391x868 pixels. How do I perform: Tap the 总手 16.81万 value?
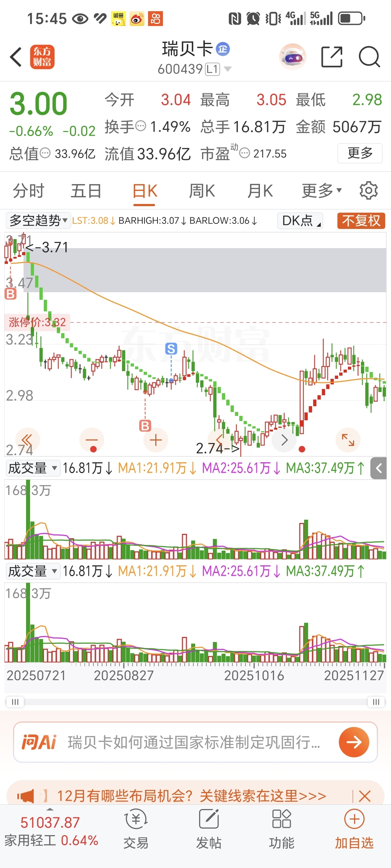(243, 127)
